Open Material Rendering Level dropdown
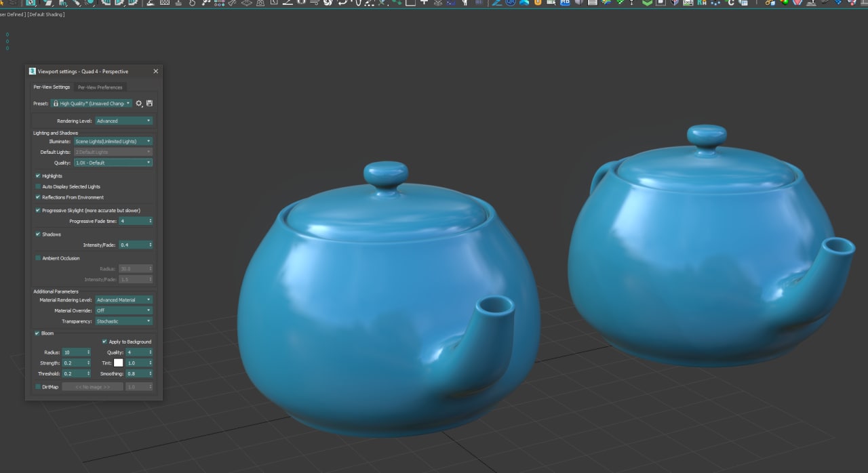Viewport: 868px width, 473px height. 123,300
